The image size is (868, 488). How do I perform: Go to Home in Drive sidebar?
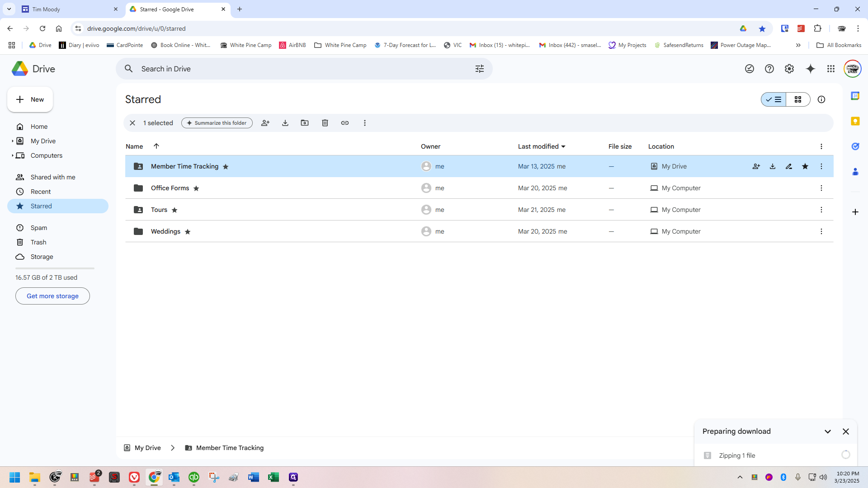click(58, 127)
